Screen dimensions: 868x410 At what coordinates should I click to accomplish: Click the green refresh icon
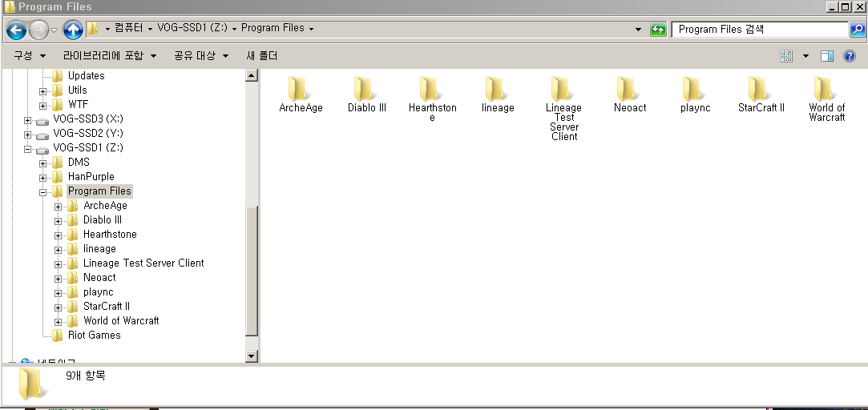tap(658, 30)
